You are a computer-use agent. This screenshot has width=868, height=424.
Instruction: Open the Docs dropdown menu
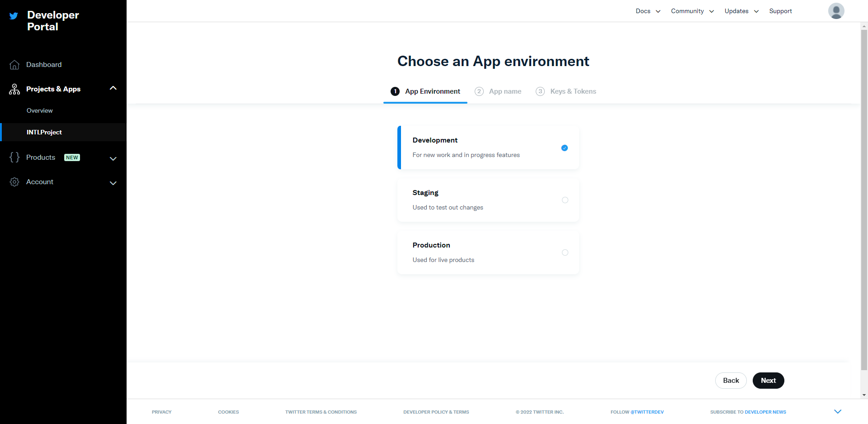[x=647, y=10]
